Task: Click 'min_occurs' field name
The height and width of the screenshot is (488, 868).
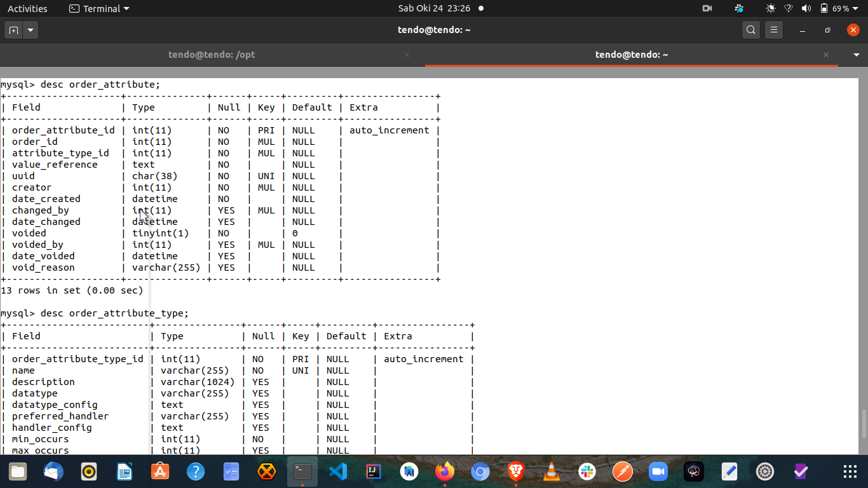Action: click(x=41, y=439)
